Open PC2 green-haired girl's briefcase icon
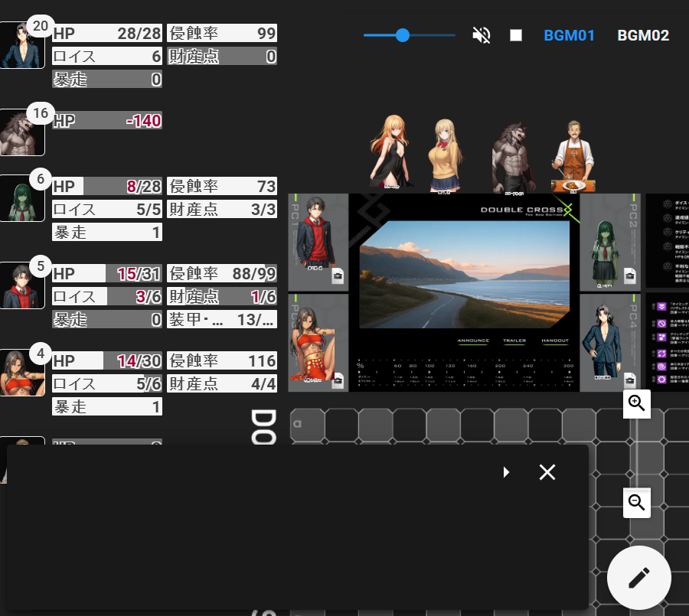The height and width of the screenshot is (616, 689). pos(629,277)
